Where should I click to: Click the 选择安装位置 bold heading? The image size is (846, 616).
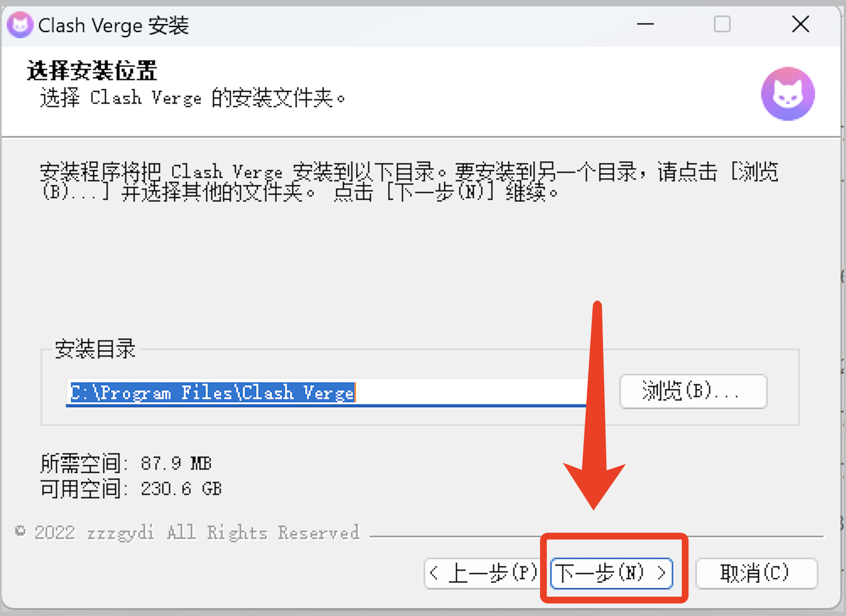pyautogui.click(x=92, y=71)
